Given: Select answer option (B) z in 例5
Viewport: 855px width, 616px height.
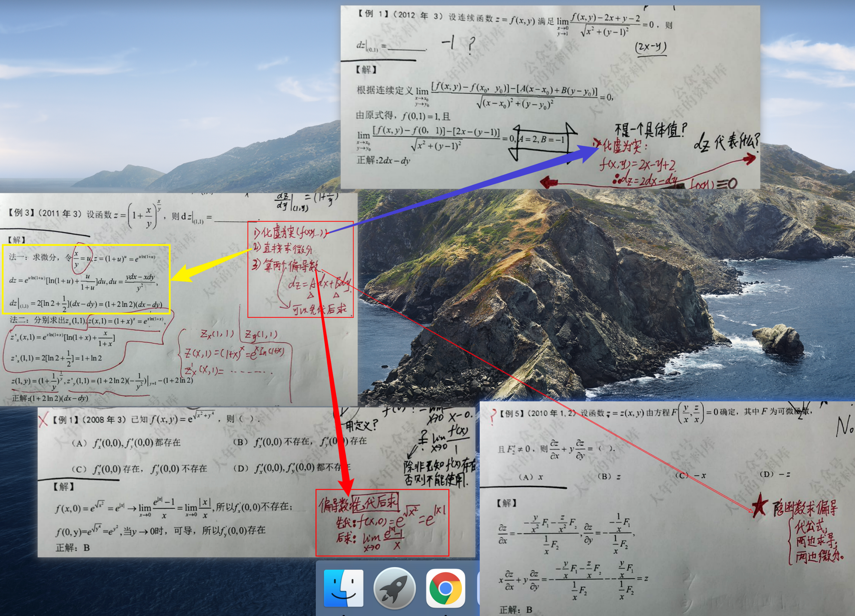Looking at the screenshot, I should 609,477.
